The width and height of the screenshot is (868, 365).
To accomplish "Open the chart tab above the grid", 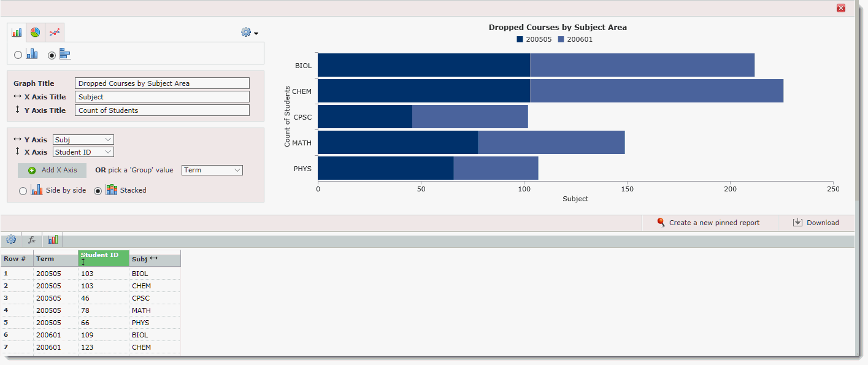I will tap(53, 240).
